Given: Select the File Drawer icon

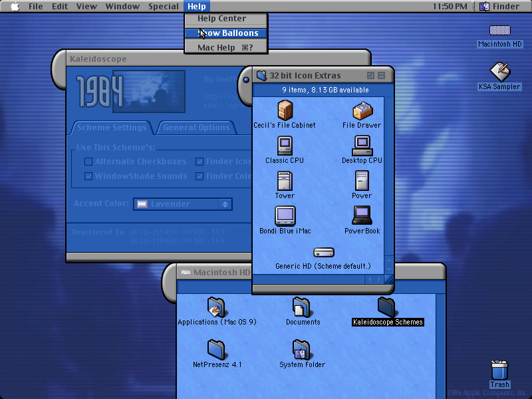Looking at the screenshot, I should [362, 110].
